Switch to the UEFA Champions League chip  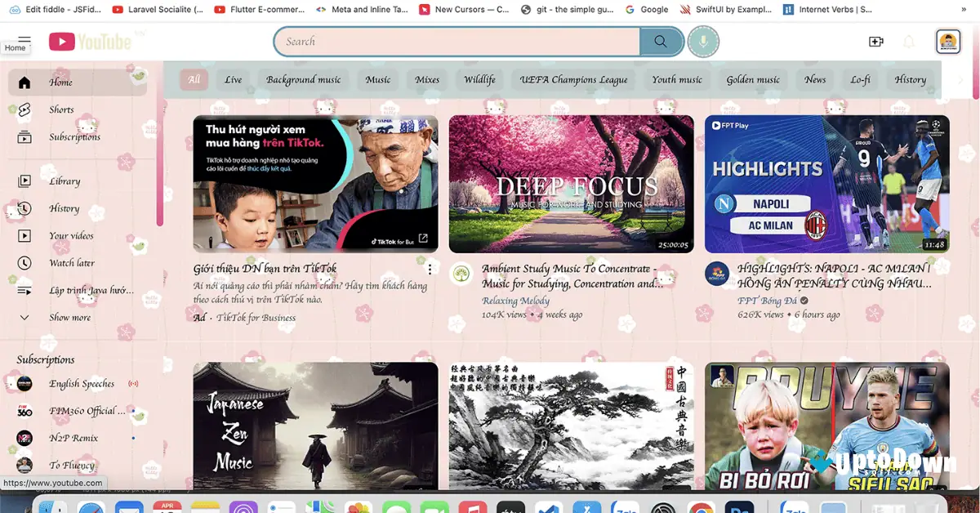coord(573,79)
